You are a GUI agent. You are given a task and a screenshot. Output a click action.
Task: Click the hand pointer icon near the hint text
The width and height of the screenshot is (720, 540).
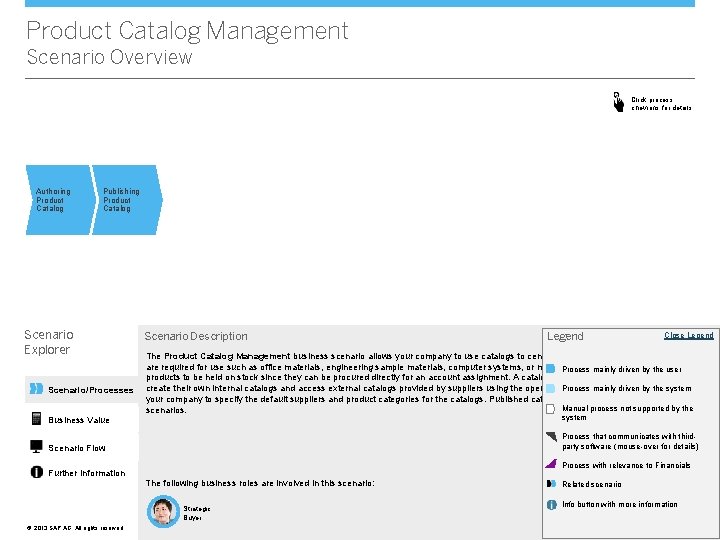(x=619, y=102)
